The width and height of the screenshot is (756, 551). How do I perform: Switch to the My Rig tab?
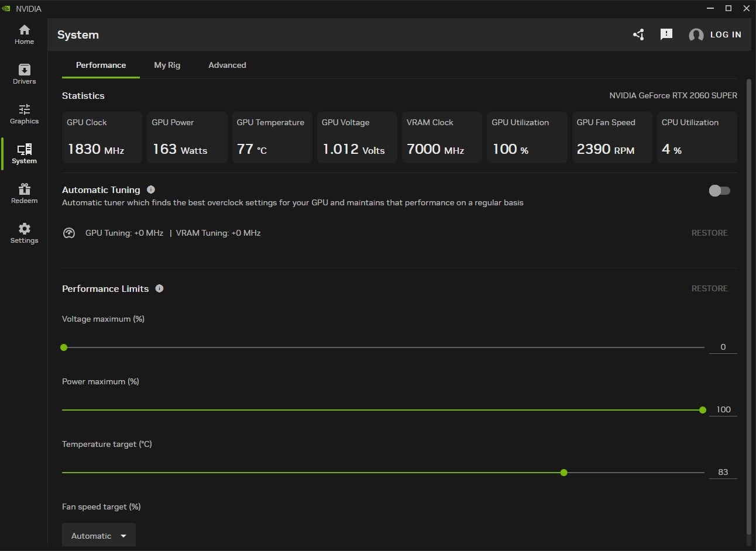coord(167,65)
